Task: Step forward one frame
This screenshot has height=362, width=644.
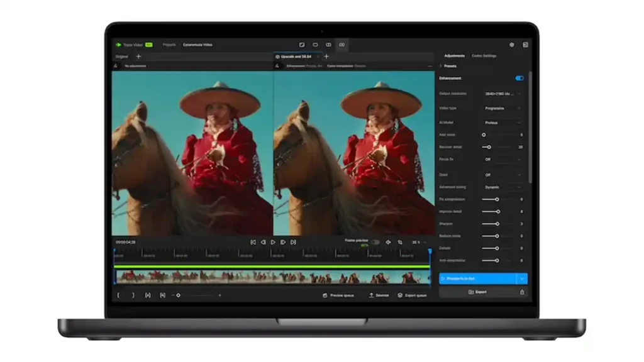Action: click(283, 242)
